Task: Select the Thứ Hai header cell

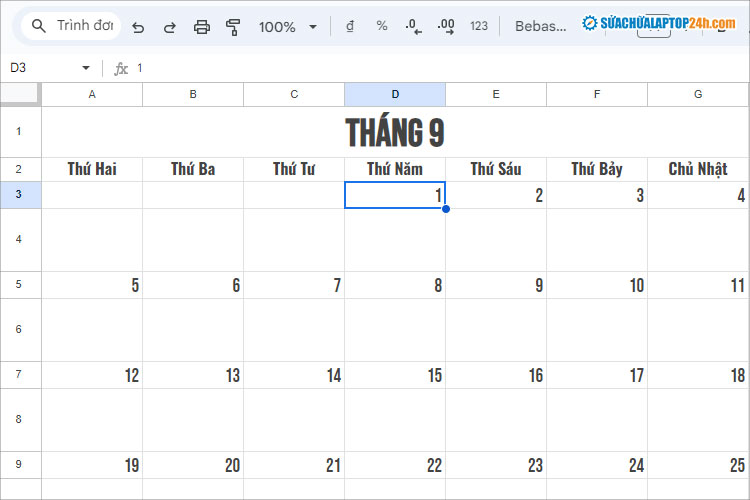Action: pyautogui.click(x=92, y=169)
